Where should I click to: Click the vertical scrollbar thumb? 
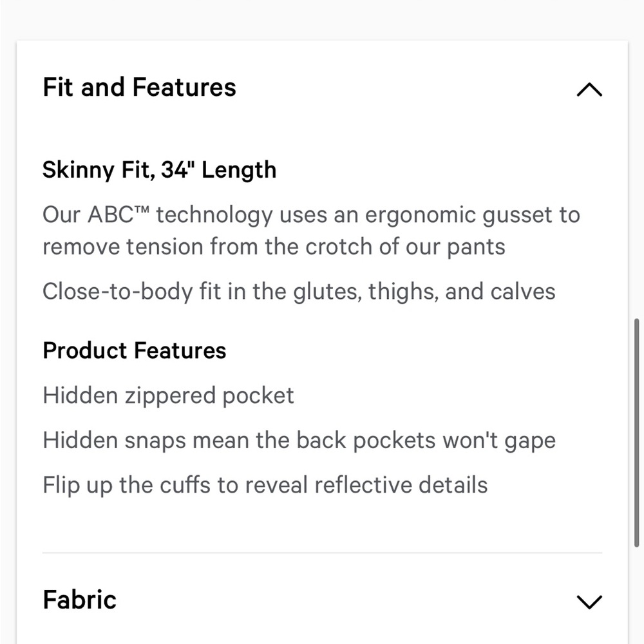click(637, 432)
